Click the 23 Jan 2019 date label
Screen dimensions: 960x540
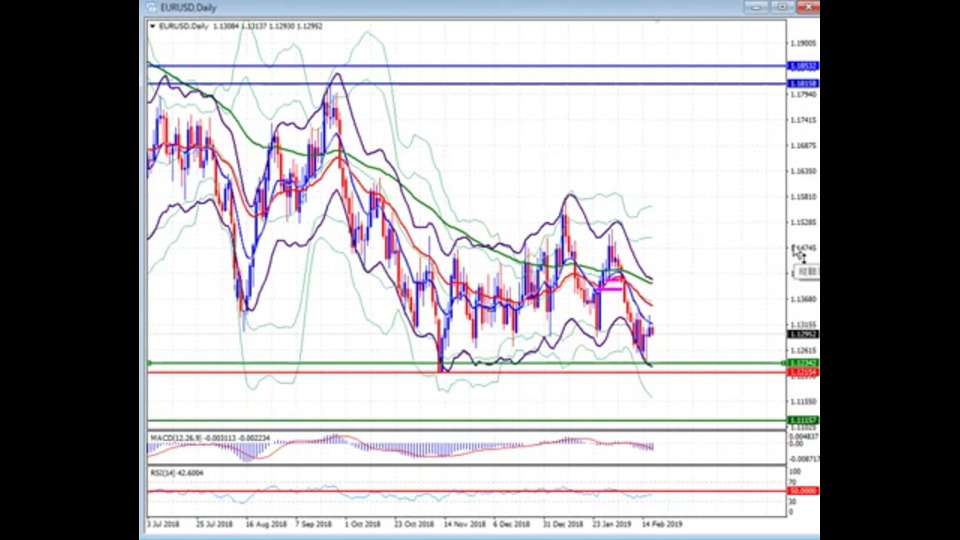pyautogui.click(x=612, y=525)
